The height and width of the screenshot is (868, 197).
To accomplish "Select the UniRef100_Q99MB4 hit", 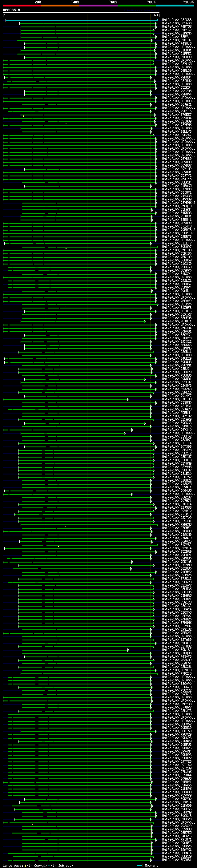I will (177, 118).
